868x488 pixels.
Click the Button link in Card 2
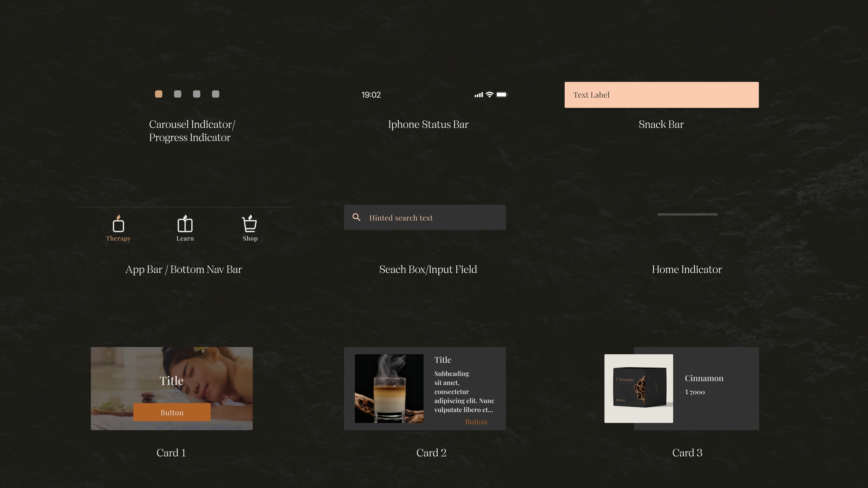point(476,422)
